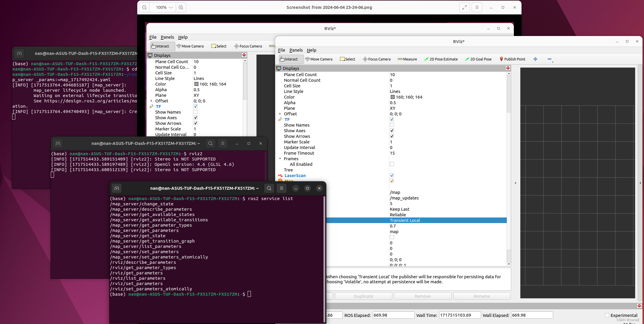Disable the Show Axes checkbox

click(x=392, y=130)
